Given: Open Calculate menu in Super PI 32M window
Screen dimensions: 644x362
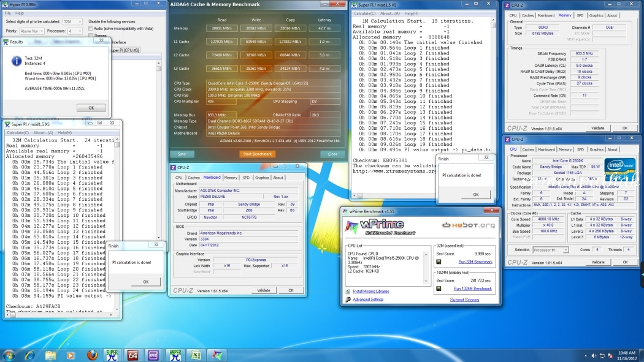Looking at the screenshot, I should pyautogui.click(x=18, y=133).
